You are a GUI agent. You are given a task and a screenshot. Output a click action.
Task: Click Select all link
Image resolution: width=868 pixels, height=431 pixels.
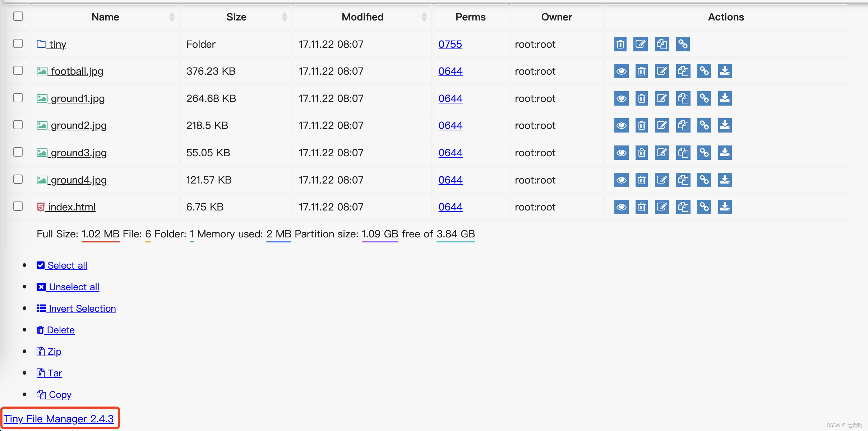[62, 265]
